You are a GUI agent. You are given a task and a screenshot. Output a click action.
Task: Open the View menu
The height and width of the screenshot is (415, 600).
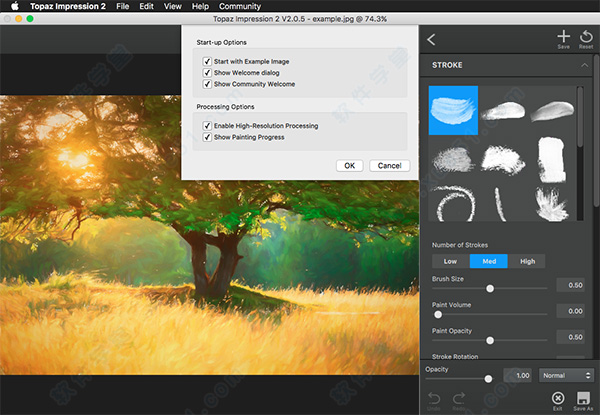(x=173, y=6)
